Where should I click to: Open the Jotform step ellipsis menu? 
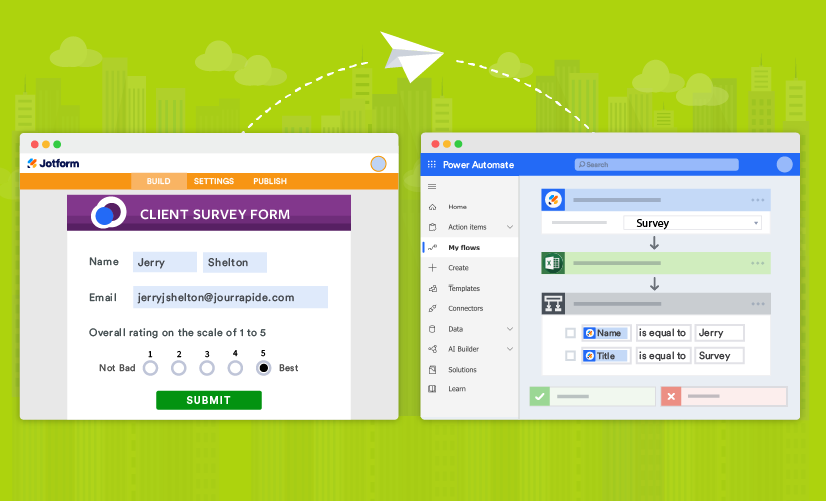(x=758, y=200)
